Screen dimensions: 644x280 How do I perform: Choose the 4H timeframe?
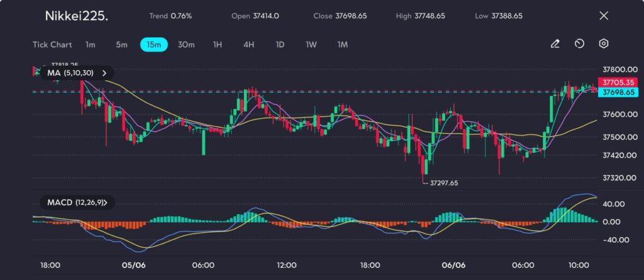point(249,45)
